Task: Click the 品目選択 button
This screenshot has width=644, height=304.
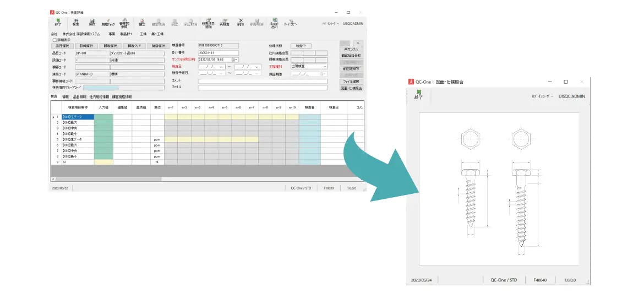Action: [x=63, y=46]
